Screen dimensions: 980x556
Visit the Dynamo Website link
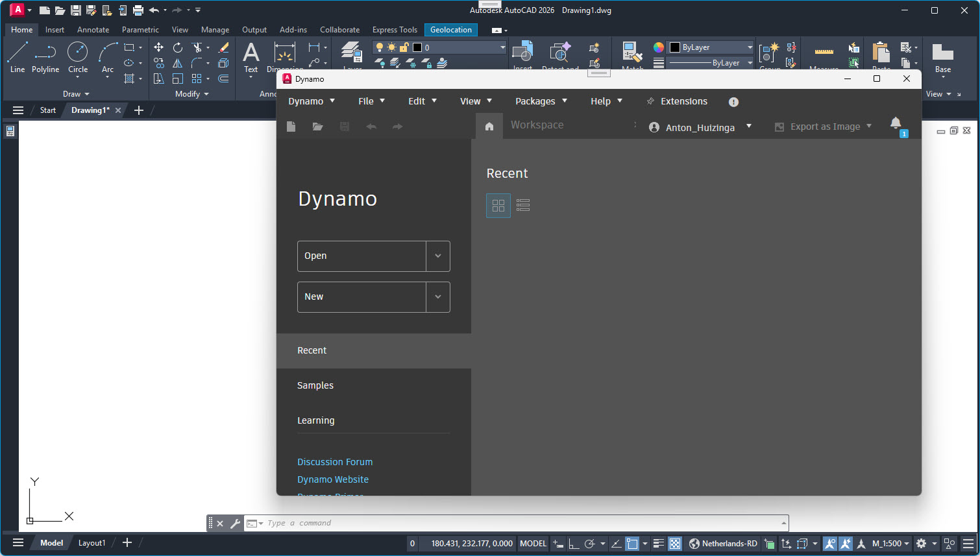pos(333,479)
